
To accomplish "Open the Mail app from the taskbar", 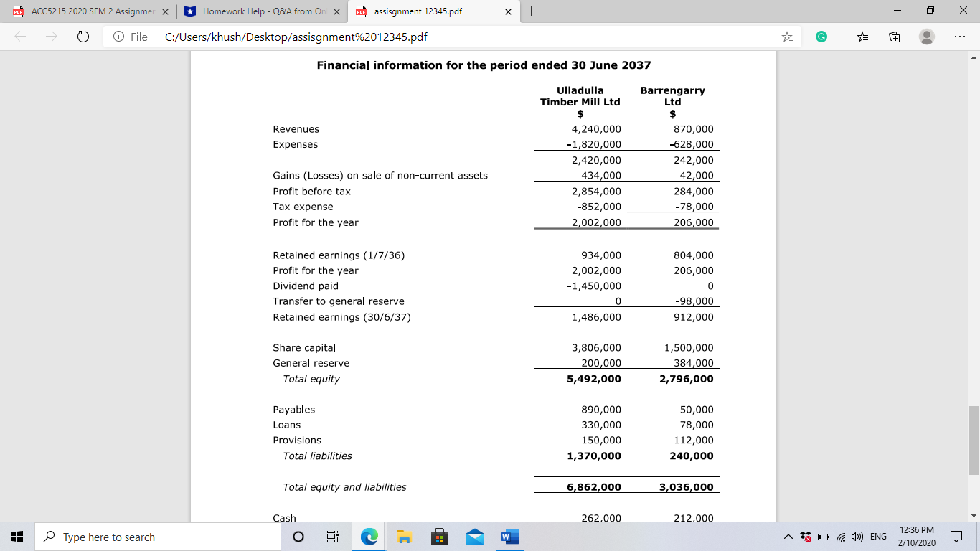I will 474,536.
